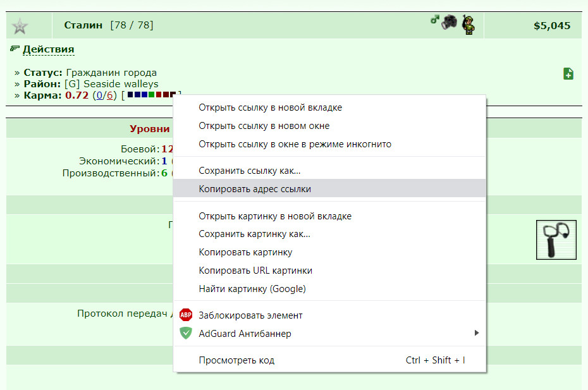The height and width of the screenshot is (390, 588).
Task: Expand the AdGuard Антибаннер submenu arrow
Action: click(x=476, y=333)
